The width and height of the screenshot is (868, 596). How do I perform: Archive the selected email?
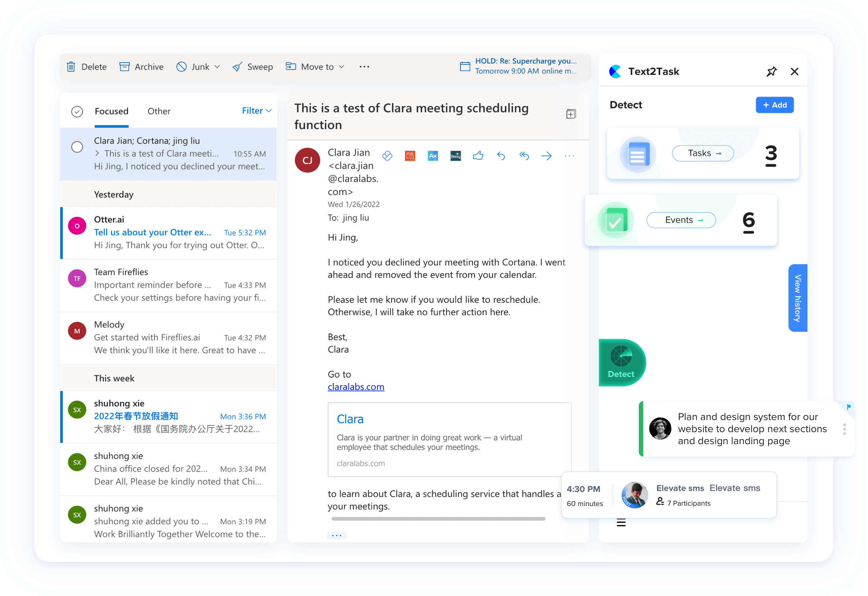click(x=141, y=67)
